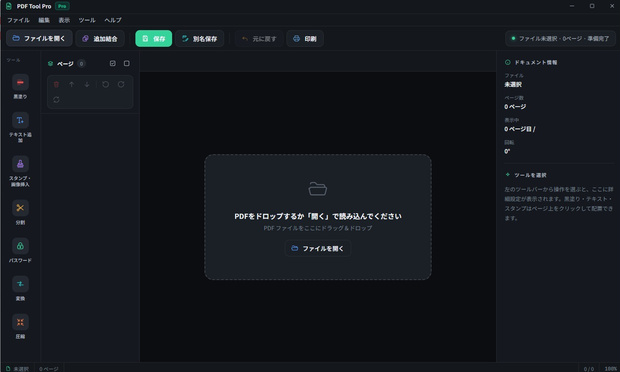Click the green ページ panel icon
This screenshot has height=372, width=620.
coord(50,64)
